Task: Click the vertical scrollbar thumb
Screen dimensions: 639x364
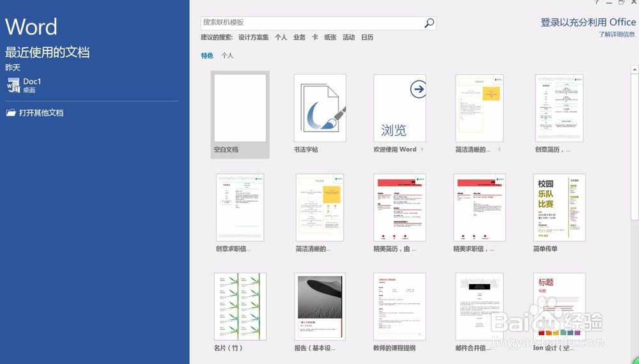Action: point(635,147)
